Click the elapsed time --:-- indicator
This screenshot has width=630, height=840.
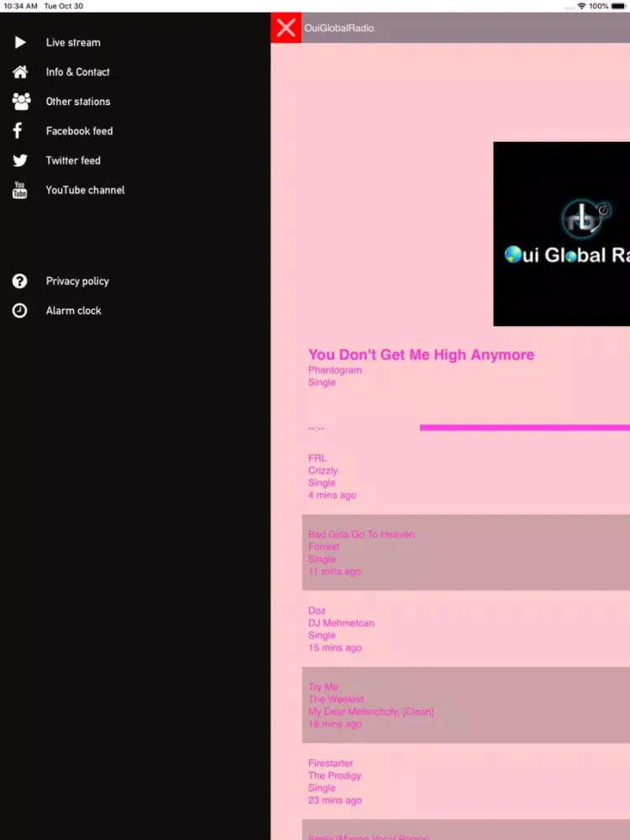pos(316,428)
